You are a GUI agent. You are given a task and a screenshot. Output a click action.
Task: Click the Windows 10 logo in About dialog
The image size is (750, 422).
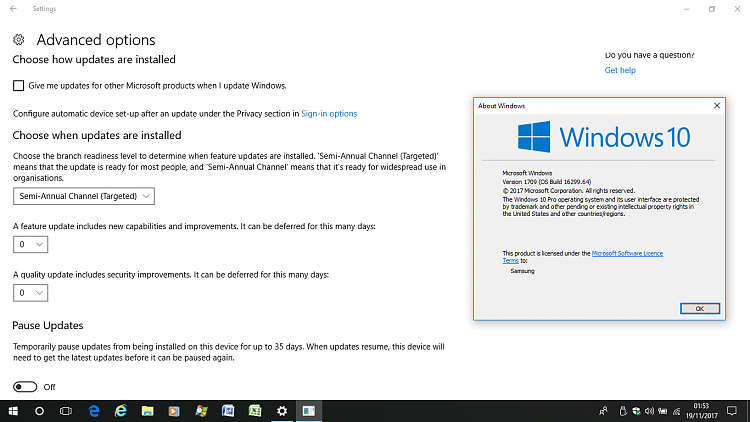[x=604, y=137]
